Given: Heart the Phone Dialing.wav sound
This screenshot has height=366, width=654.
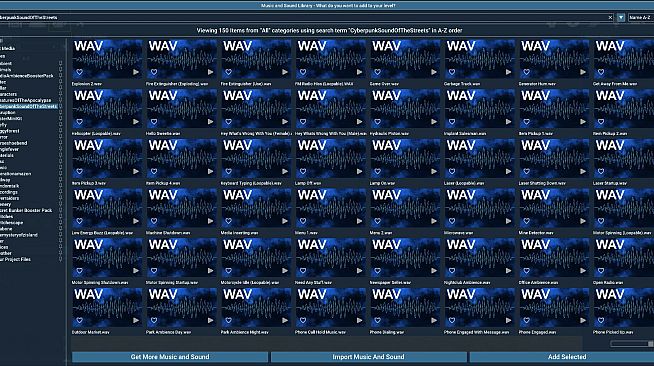Looking at the screenshot, I should coord(377,320).
